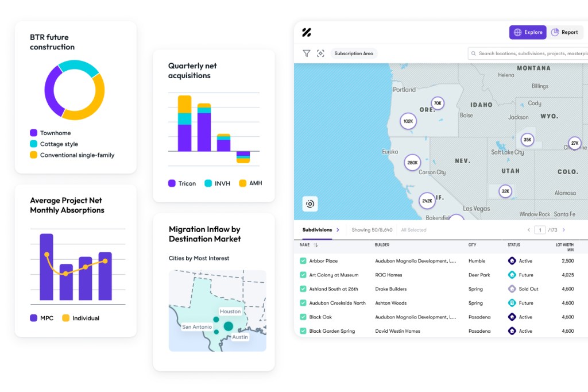This screenshot has width=588, height=392.
Task: Click the app logo at top left
Action: [x=307, y=32]
